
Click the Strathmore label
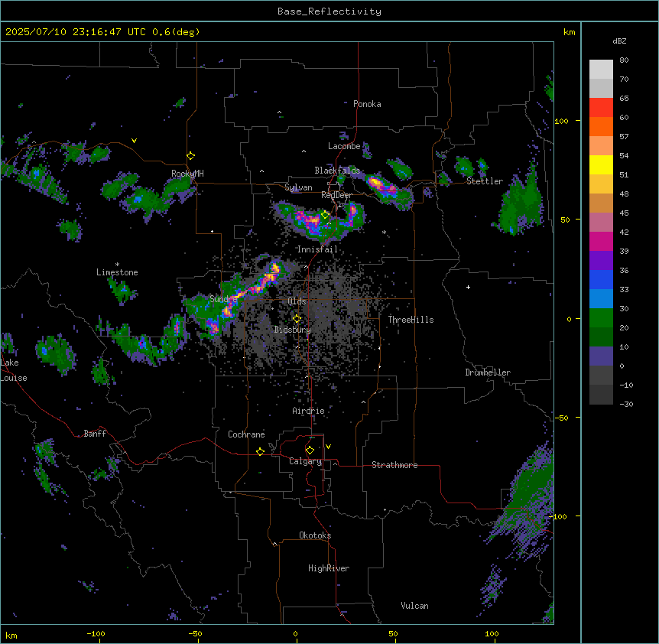pyautogui.click(x=394, y=465)
